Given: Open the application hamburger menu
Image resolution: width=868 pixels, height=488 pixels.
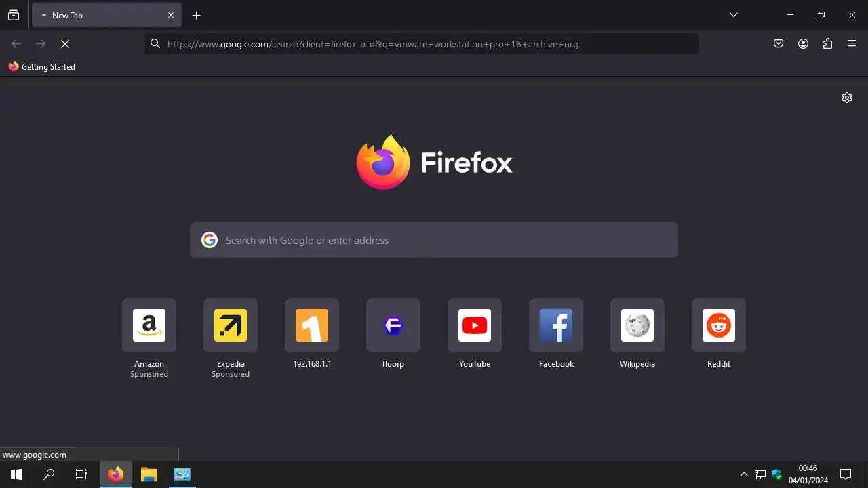Looking at the screenshot, I should pos(852,44).
